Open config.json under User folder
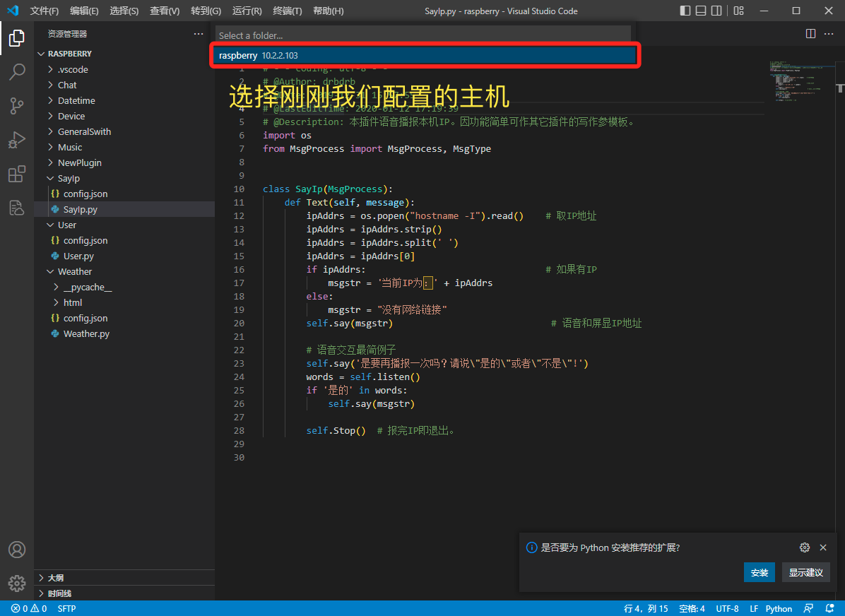Screen dimensions: 845x616 pyautogui.click(x=124, y=240)
